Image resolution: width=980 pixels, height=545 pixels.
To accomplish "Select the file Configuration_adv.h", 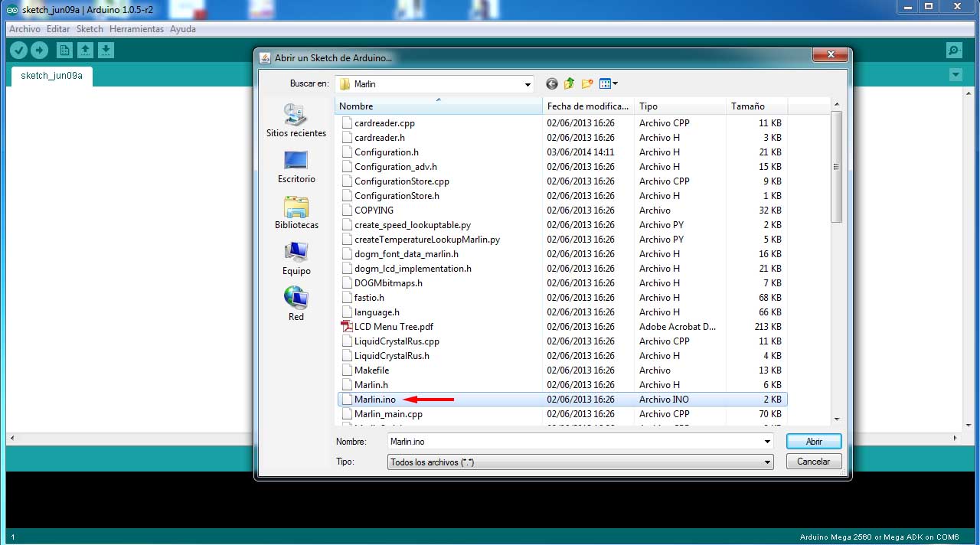I will pos(396,167).
